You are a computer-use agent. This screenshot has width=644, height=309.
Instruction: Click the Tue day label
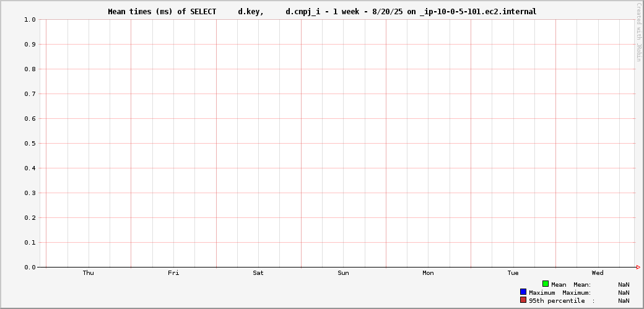tap(513, 273)
